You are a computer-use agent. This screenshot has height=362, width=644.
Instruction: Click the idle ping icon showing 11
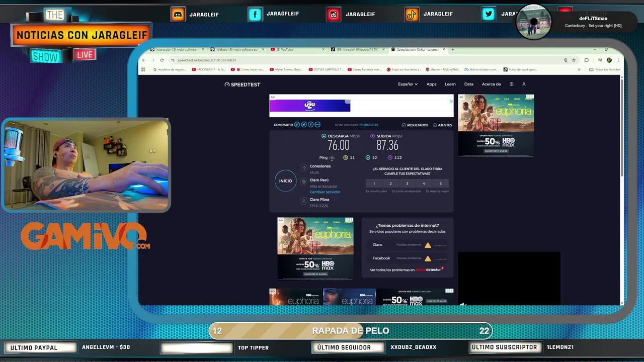click(x=346, y=157)
